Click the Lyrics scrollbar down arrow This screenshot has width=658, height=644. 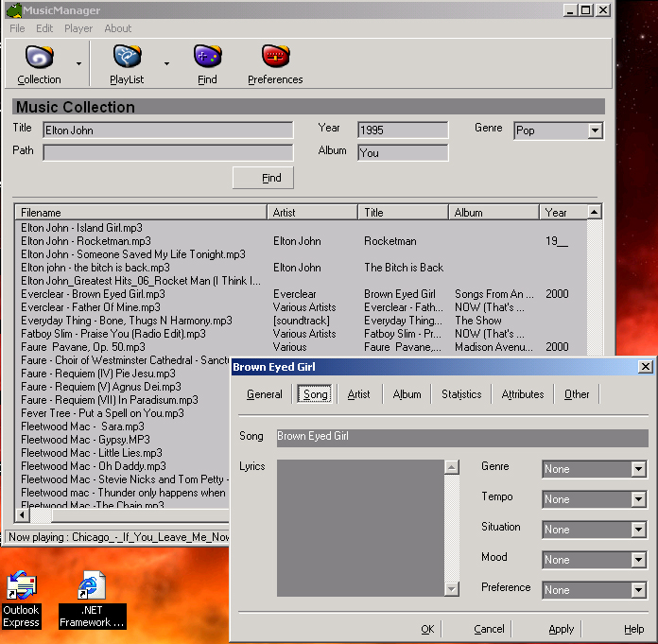pos(452,590)
